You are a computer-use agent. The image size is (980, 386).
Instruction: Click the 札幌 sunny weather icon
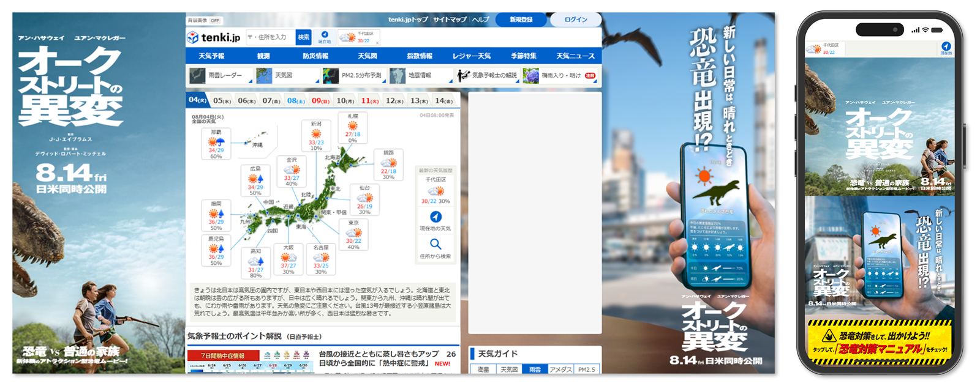353,125
